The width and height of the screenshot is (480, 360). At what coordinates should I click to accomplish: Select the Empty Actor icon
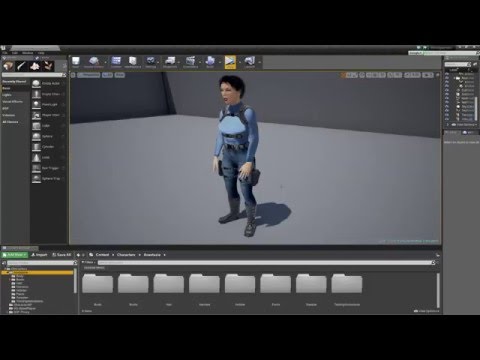pos(36,83)
